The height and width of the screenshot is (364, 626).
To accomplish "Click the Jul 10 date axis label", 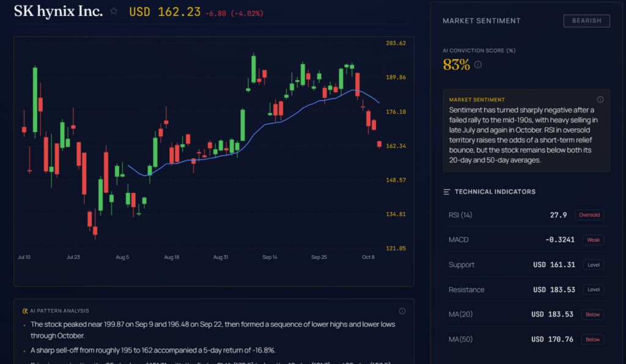I will [x=24, y=257].
